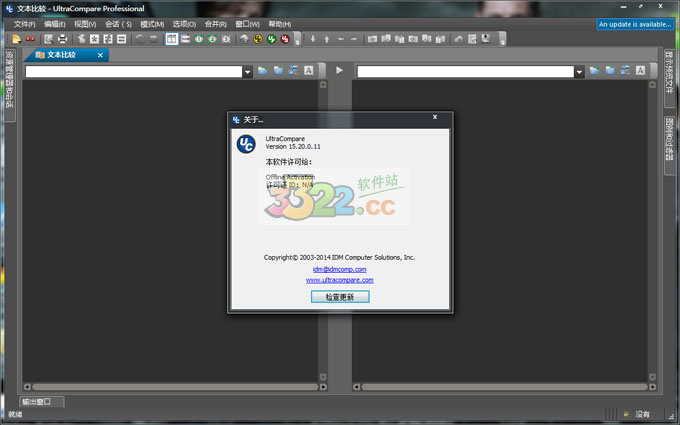Open the www.ultracompare.com link
This screenshot has width=680, height=425.
[340, 280]
